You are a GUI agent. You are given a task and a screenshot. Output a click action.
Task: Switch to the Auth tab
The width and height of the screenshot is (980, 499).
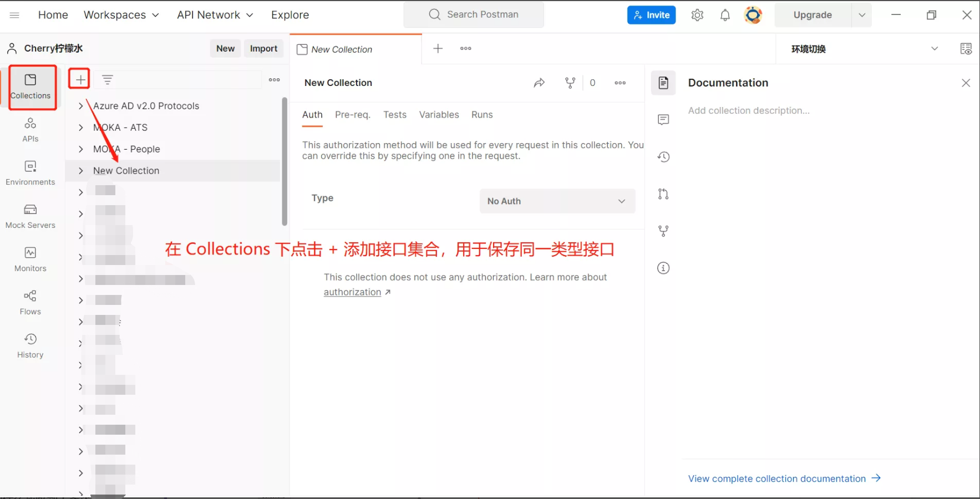click(312, 115)
